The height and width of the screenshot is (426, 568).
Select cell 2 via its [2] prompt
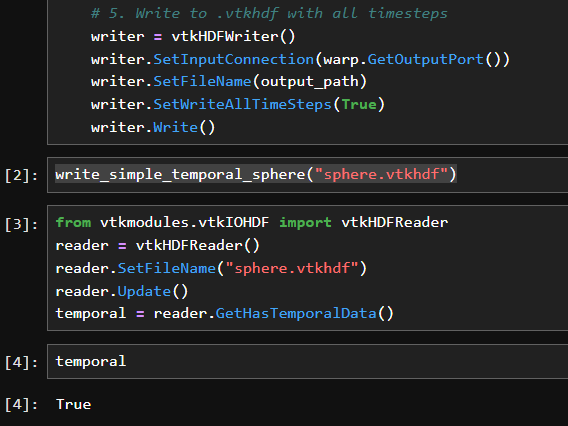point(21,175)
